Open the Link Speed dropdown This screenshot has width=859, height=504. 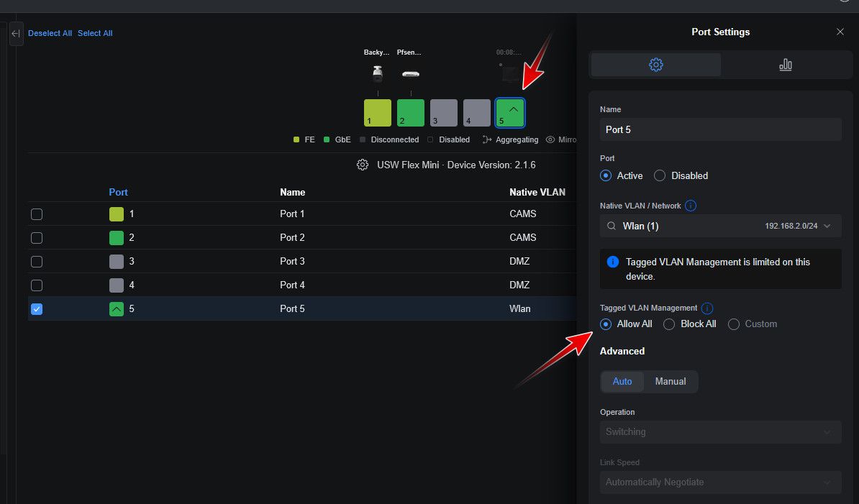[x=720, y=482]
